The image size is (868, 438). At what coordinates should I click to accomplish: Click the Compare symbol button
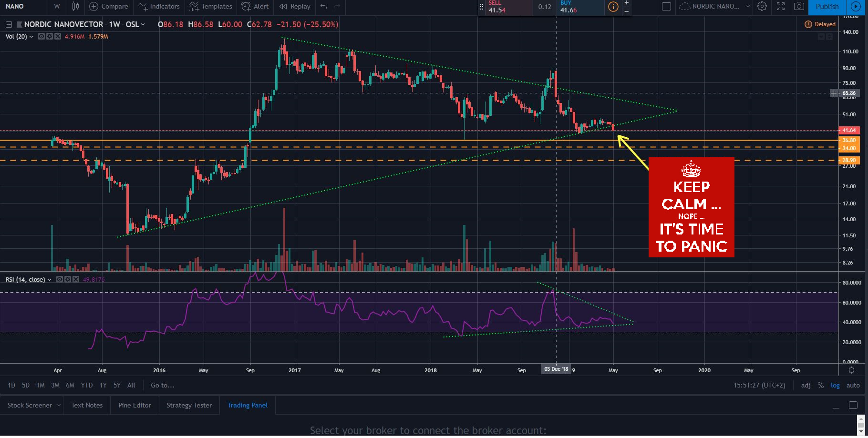click(x=109, y=6)
